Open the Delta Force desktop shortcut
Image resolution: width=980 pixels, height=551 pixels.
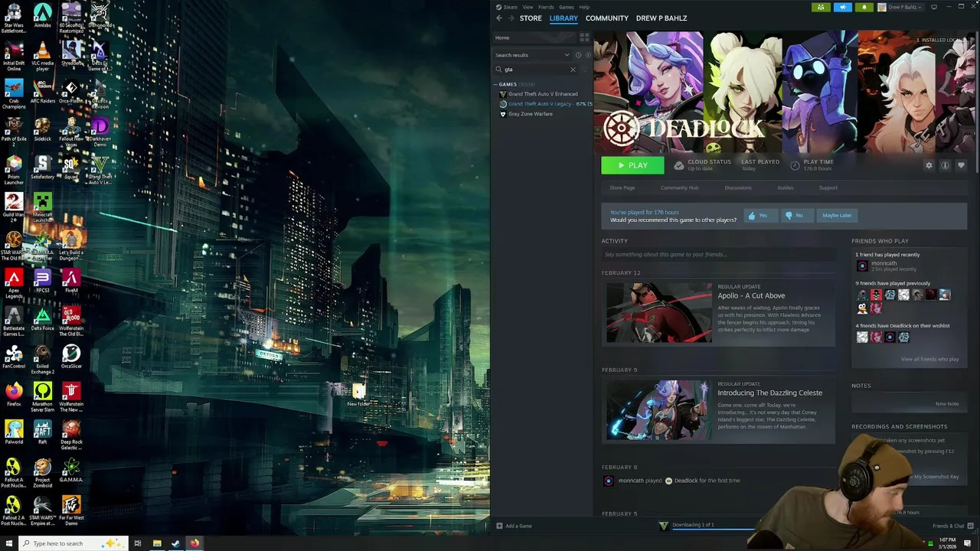pos(42,318)
